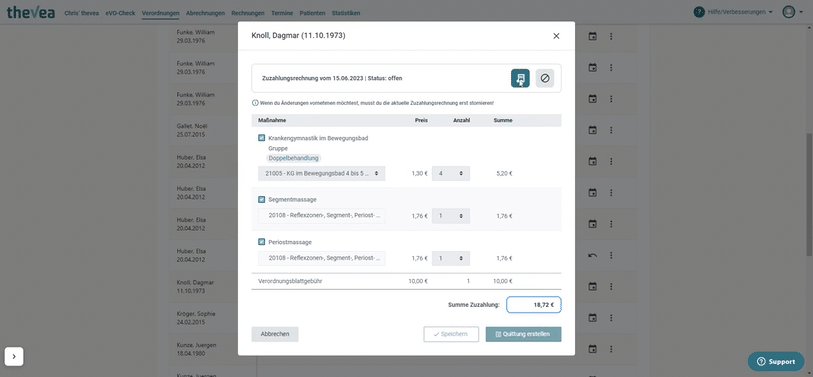Click the Gallet, Noël patient name in list
Screen dimensions: 813x377
[191, 126]
